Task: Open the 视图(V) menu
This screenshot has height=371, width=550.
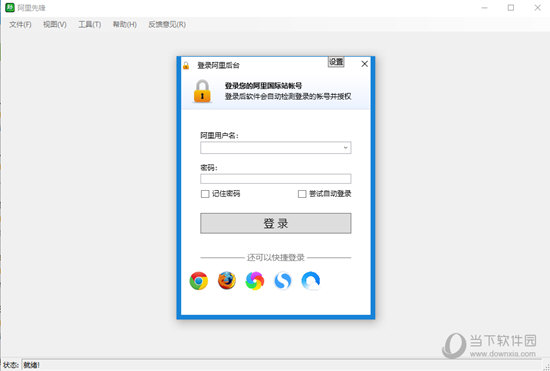Action: (55, 24)
